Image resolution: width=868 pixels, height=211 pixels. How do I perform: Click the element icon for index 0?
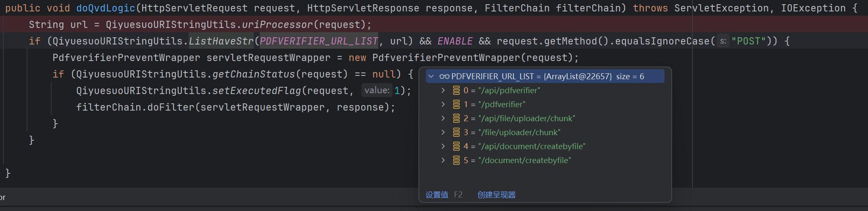coord(456,90)
